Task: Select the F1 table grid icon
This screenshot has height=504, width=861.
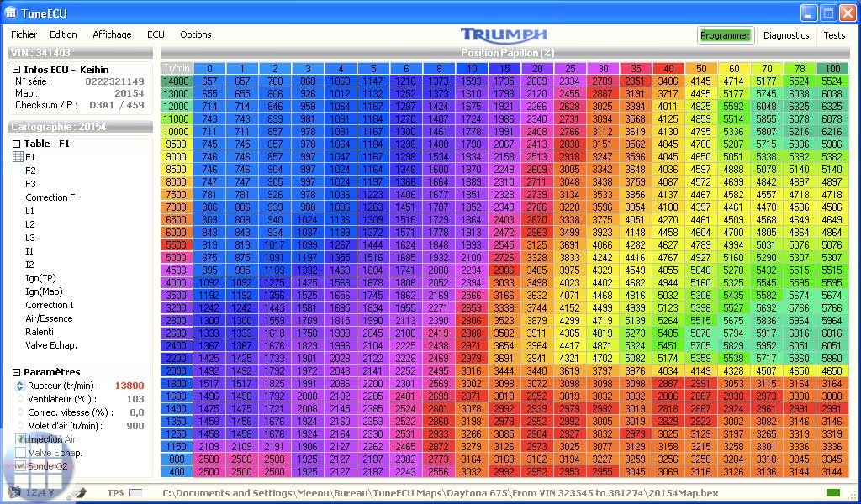Action: pyautogui.click(x=18, y=157)
